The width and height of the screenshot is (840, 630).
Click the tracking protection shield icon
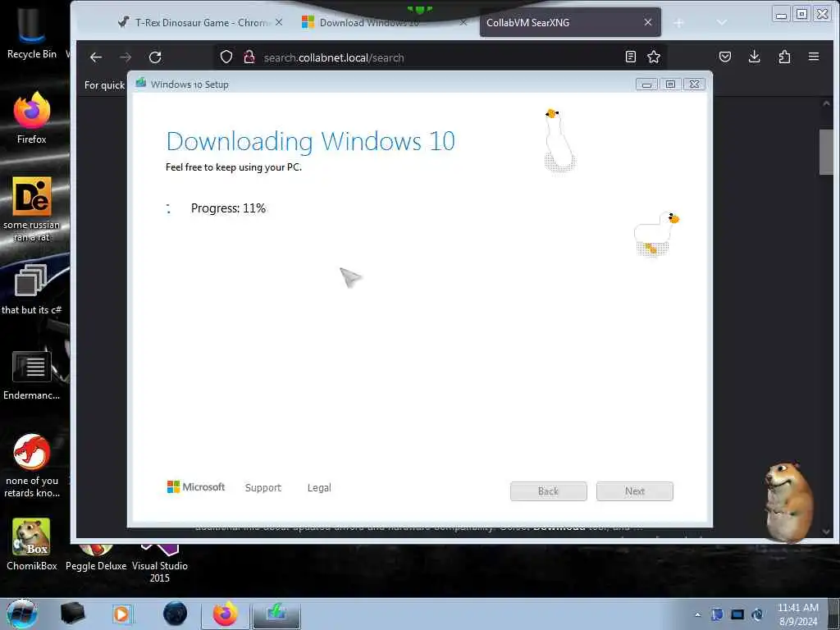coord(226,57)
